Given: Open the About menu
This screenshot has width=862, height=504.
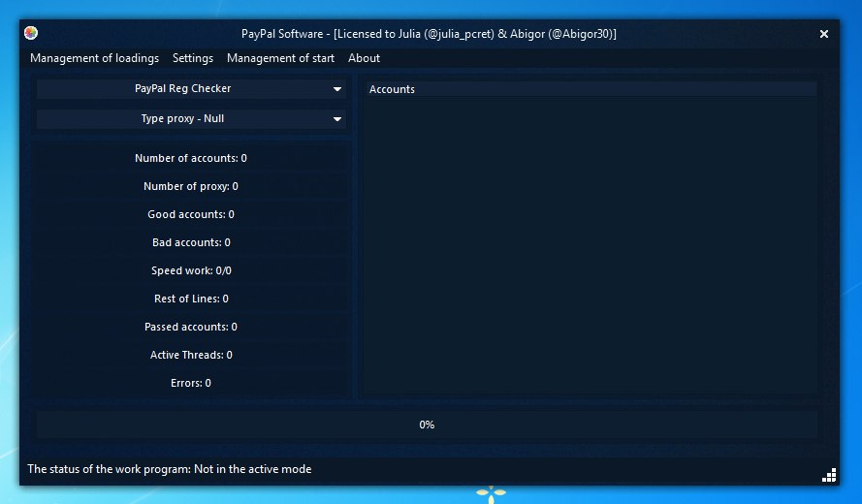Looking at the screenshot, I should 364,58.
